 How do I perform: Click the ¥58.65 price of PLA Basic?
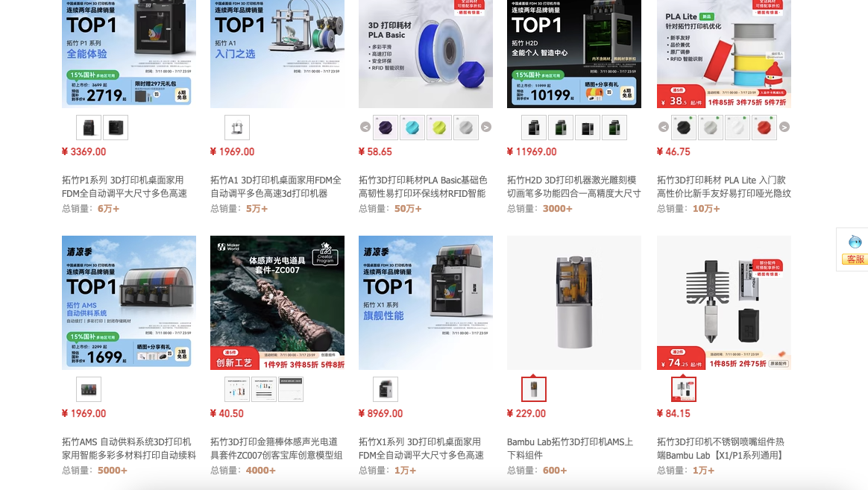(375, 151)
